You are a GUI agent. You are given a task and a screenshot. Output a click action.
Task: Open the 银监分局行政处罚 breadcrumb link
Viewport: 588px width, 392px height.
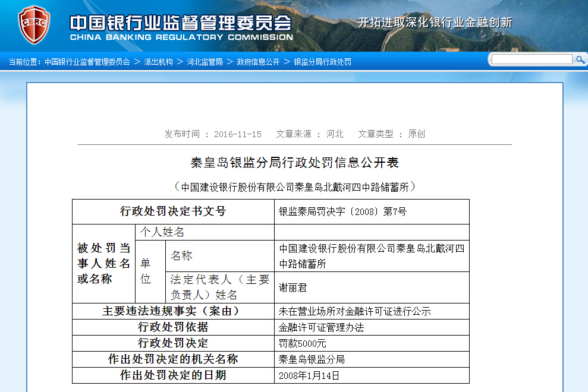pyautogui.click(x=322, y=62)
